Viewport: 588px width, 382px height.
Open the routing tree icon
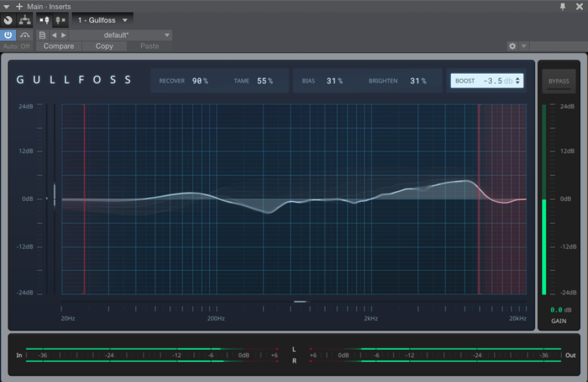[x=25, y=20]
